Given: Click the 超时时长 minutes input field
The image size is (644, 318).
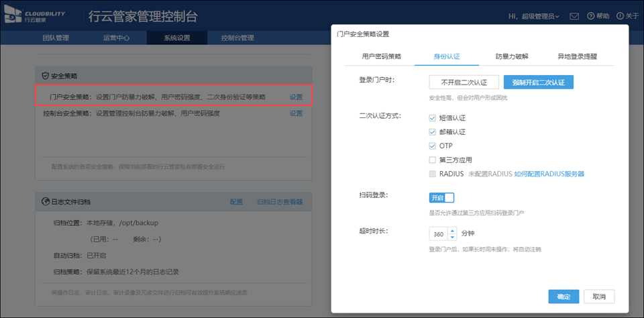Looking at the screenshot, I should click(x=439, y=234).
